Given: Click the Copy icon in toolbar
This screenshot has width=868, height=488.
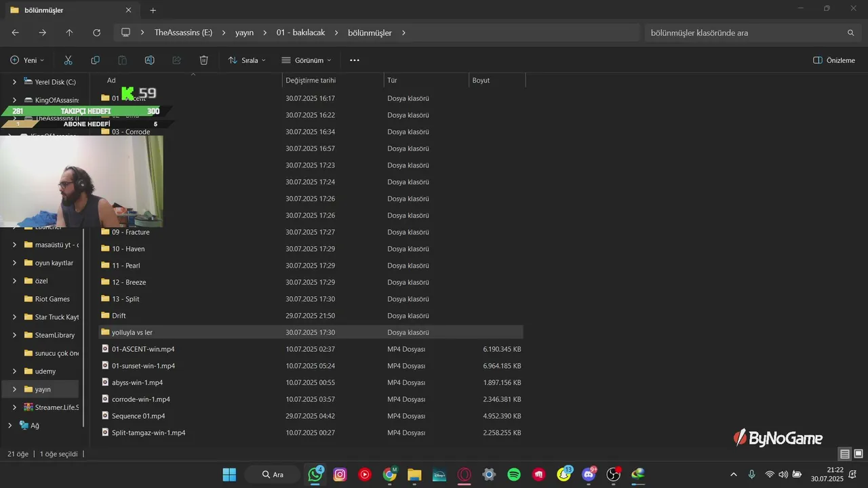Looking at the screenshot, I should (95, 60).
